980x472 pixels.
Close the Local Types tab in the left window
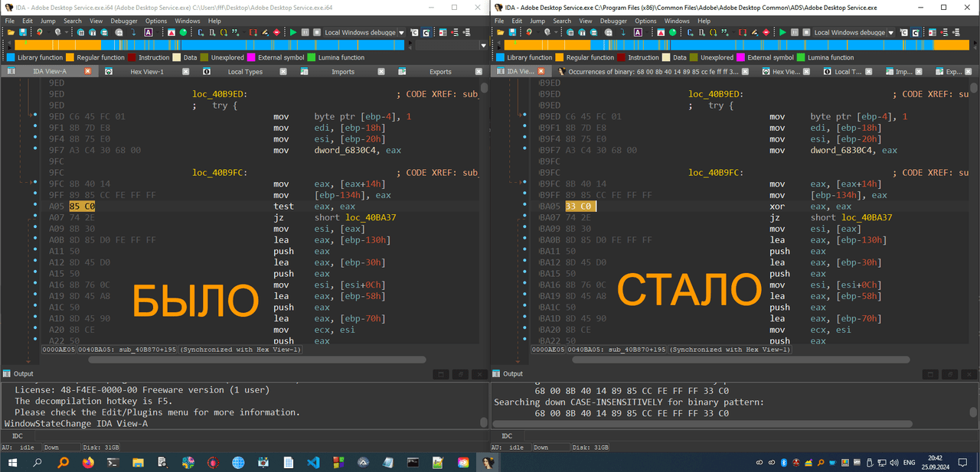[283, 71]
